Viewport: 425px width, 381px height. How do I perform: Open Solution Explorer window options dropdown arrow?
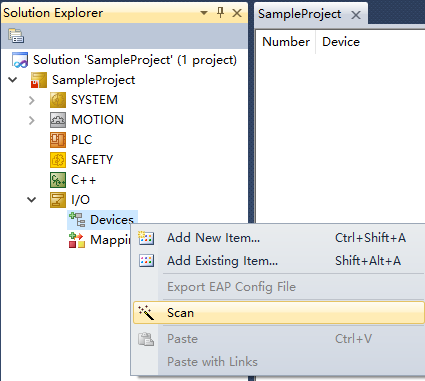[x=204, y=13]
